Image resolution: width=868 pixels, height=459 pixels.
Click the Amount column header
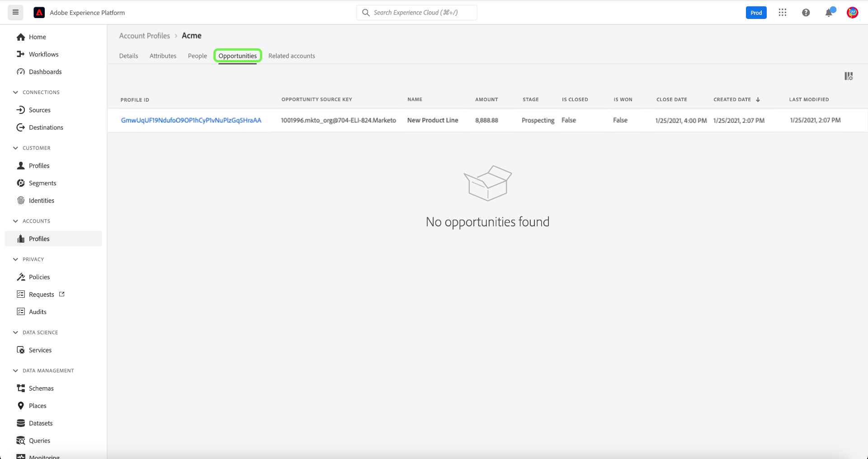pos(486,99)
